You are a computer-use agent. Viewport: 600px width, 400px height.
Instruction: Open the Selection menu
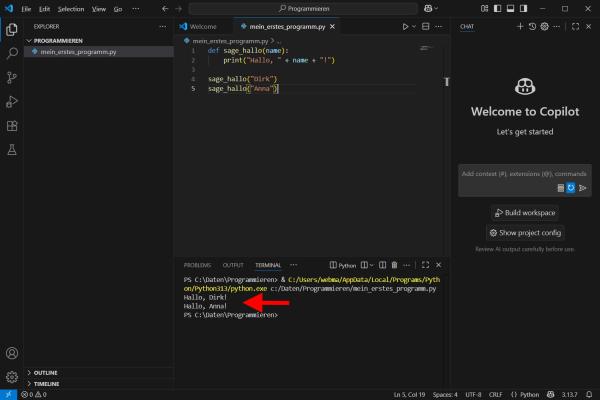[x=71, y=9]
